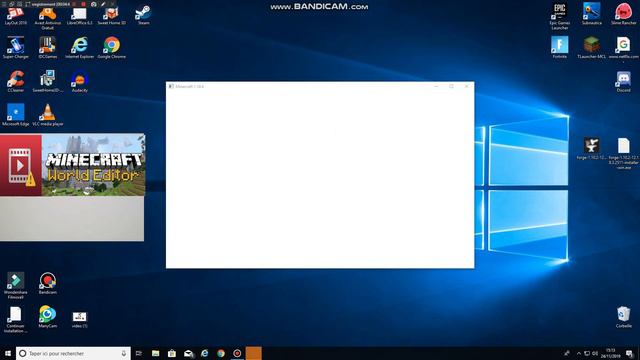Select the VLC media player desktop icon
The height and width of the screenshot is (360, 640).
(x=47, y=115)
